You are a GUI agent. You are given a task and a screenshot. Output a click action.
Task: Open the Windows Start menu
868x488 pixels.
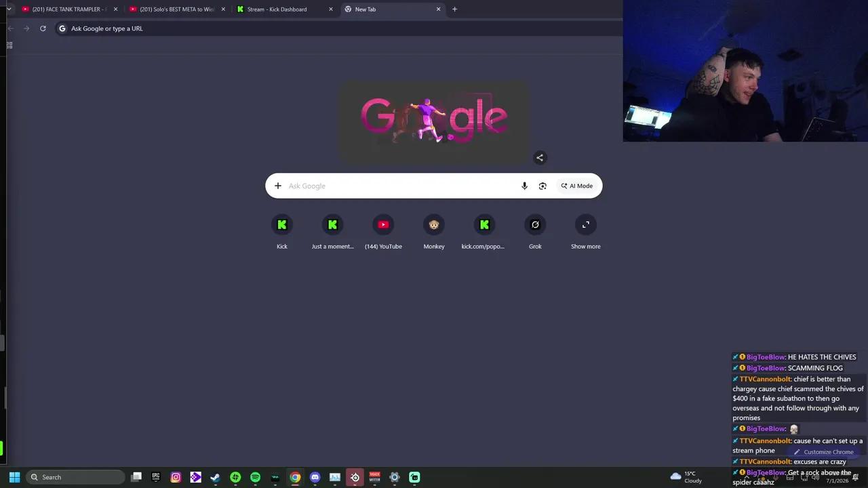(x=14, y=477)
